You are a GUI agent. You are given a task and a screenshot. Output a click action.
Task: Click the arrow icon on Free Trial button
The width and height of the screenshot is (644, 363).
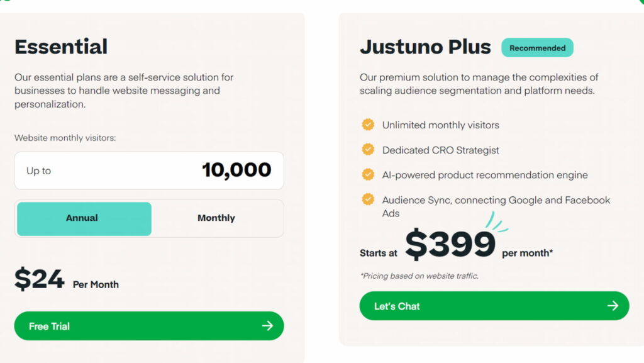[x=267, y=326]
